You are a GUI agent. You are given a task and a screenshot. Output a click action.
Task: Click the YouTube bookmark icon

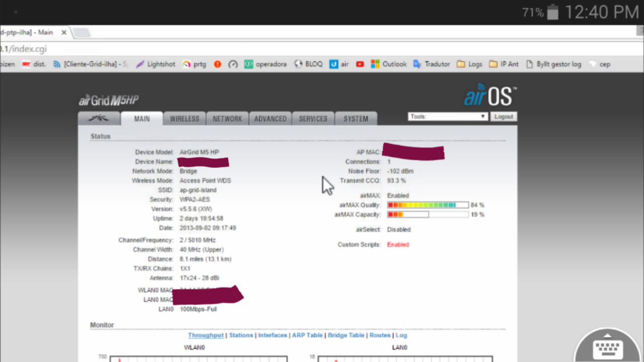pyautogui.click(x=360, y=64)
